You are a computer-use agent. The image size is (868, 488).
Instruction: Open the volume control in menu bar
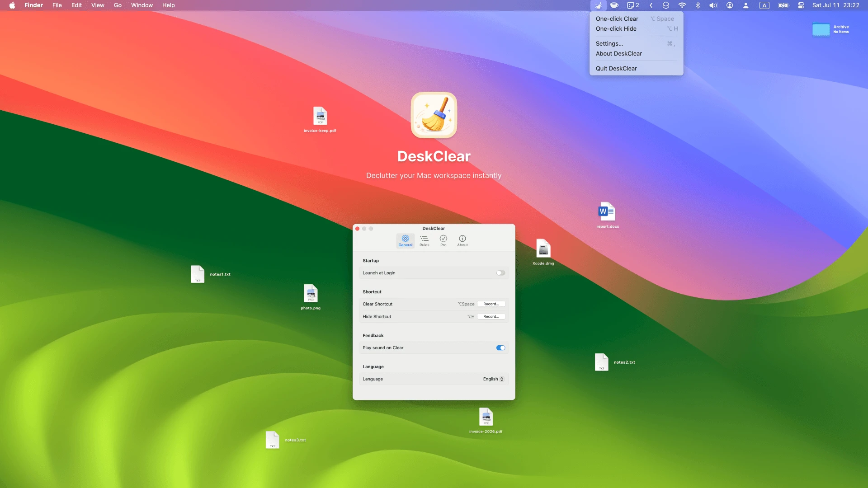click(x=713, y=5)
